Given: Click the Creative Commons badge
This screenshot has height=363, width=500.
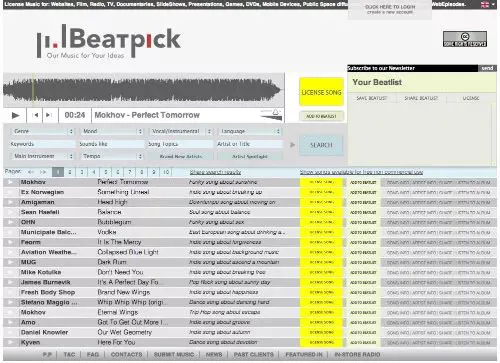Looking at the screenshot, I should coord(465,39).
